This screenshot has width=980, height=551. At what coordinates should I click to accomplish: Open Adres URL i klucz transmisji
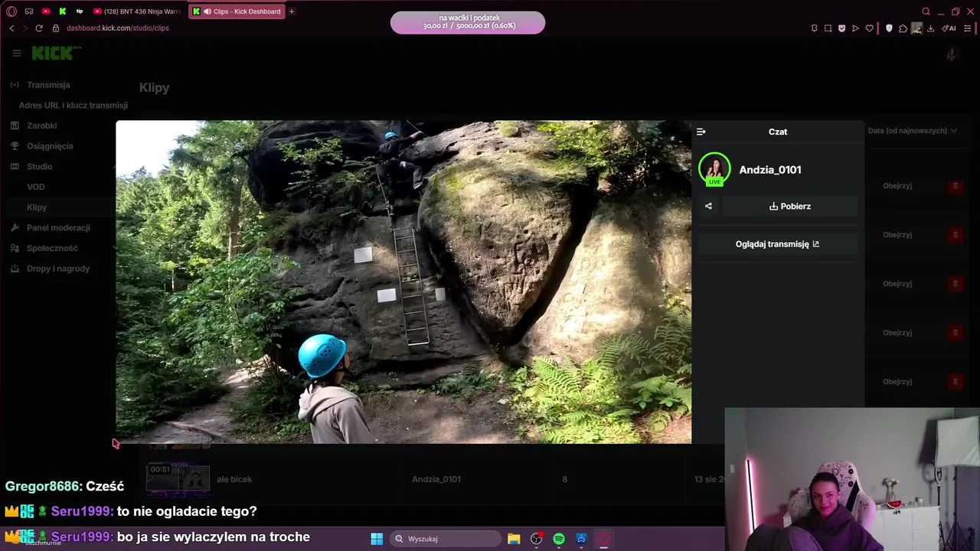click(73, 106)
